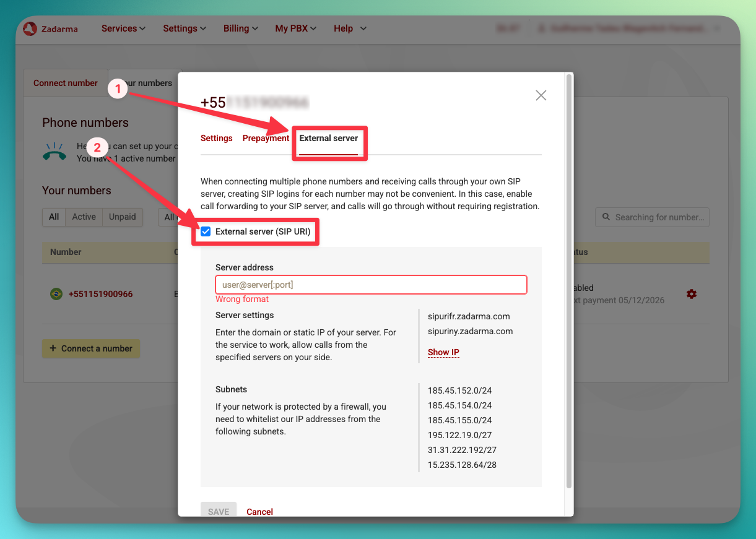Click the Show IP link
The height and width of the screenshot is (539, 756).
pyautogui.click(x=443, y=352)
